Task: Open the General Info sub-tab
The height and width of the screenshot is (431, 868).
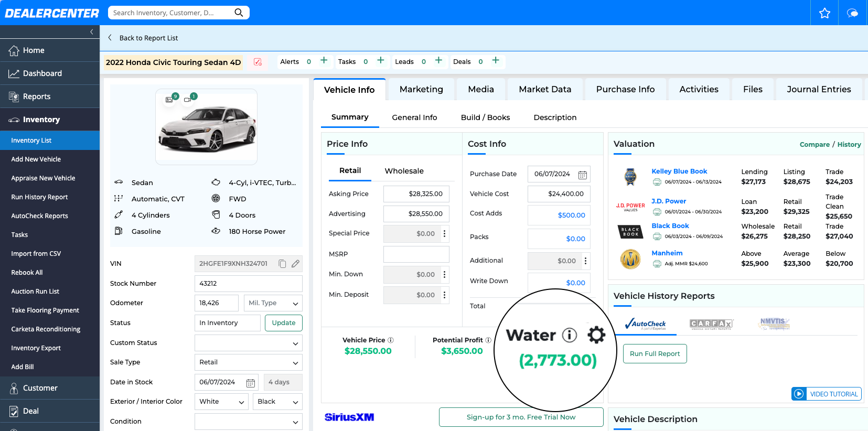Action: click(414, 117)
